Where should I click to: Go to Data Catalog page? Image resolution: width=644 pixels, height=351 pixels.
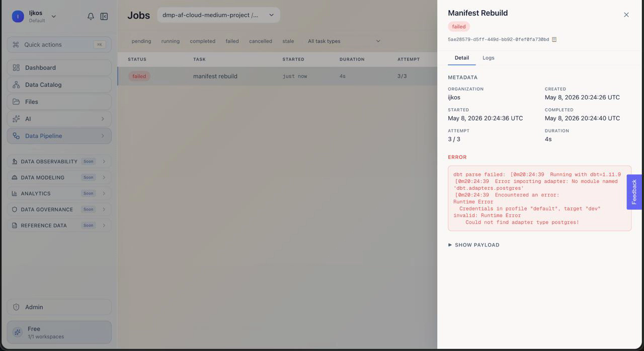tap(59, 85)
